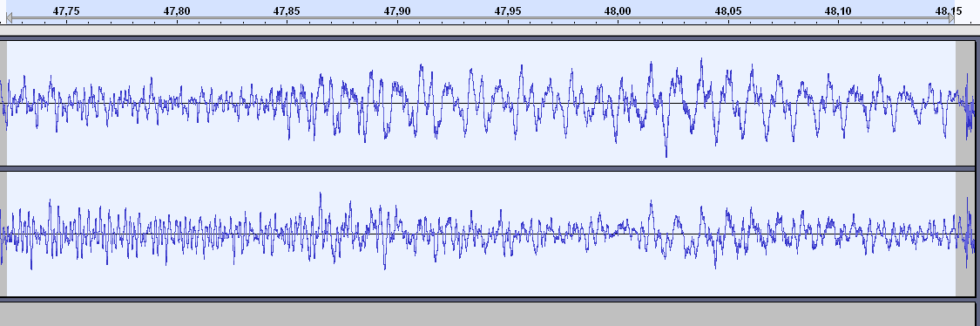Click the gray unselected area right of lower waveform
The image size is (980, 326).
point(965,234)
